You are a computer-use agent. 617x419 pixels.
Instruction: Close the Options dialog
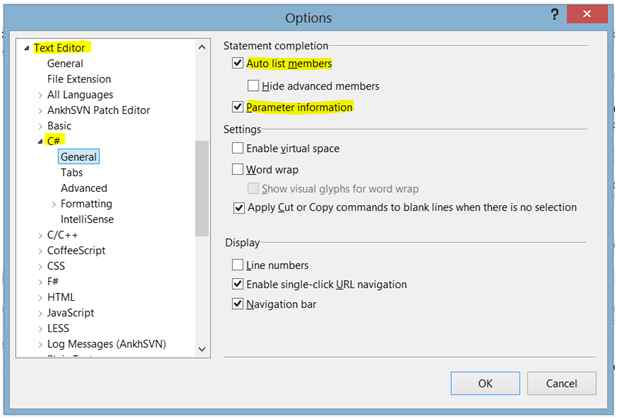click(588, 14)
